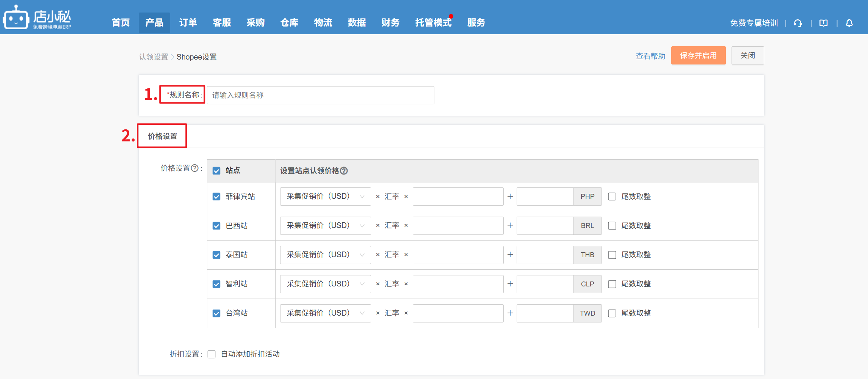The height and width of the screenshot is (379, 868).
Task: Click the 关闭 button
Action: click(x=747, y=55)
